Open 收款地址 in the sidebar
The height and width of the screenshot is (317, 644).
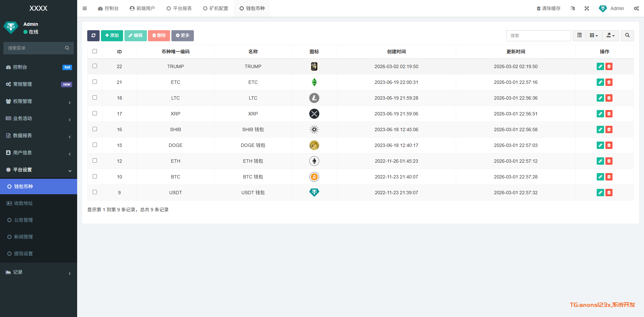pyautogui.click(x=23, y=203)
